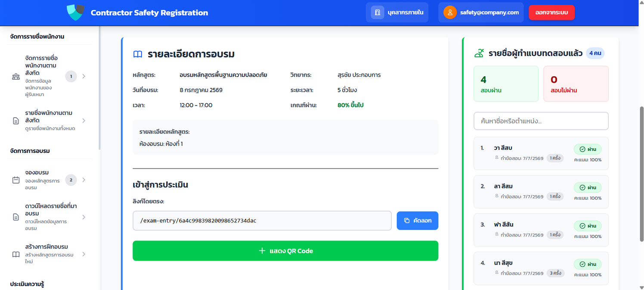The height and width of the screenshot is (290, 644).
Task: Click the green person icon beside รายชื่อผู้ทำแบบทดสอบแล้ว
Action: click(x=479, y=53)
